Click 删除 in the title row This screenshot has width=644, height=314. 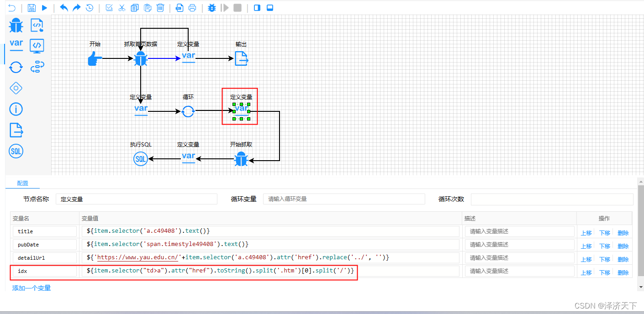click(623, 233)
